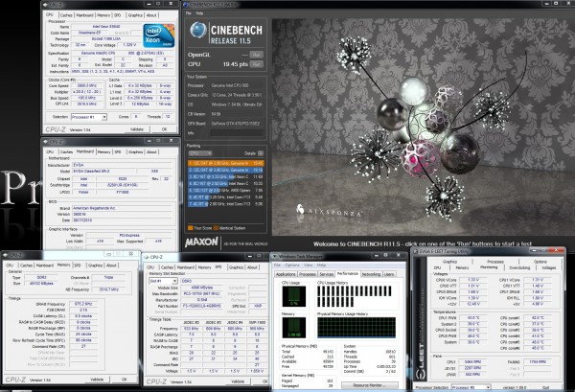Click the Cinebench Release 11.5 logo icon
Viewport: 575px width, 392px height.
tap(197, 29)
